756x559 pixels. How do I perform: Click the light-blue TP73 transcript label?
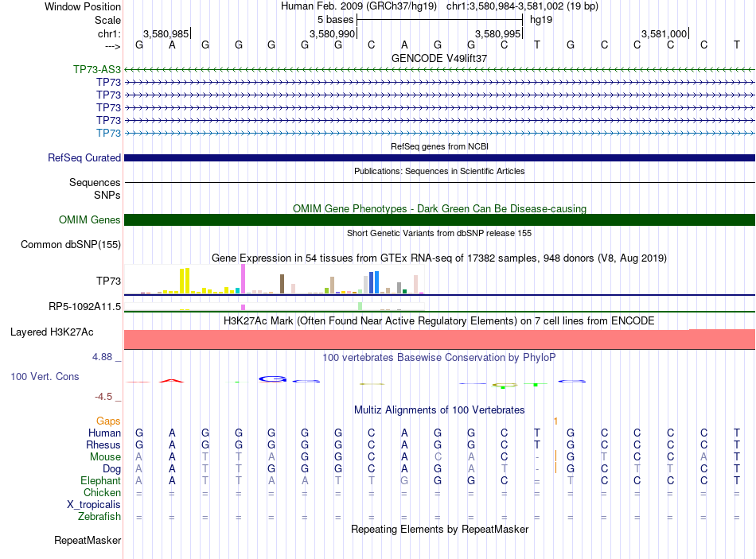[x=108, y=133]
